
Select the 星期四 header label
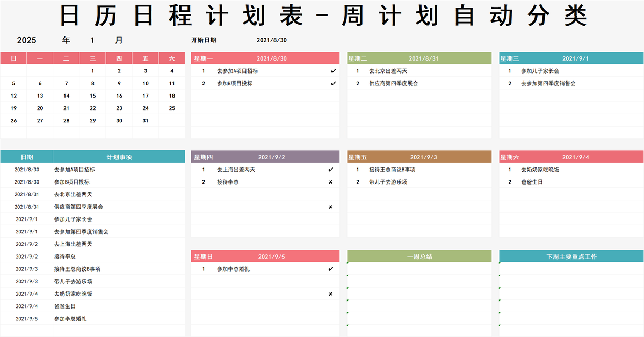204,157
